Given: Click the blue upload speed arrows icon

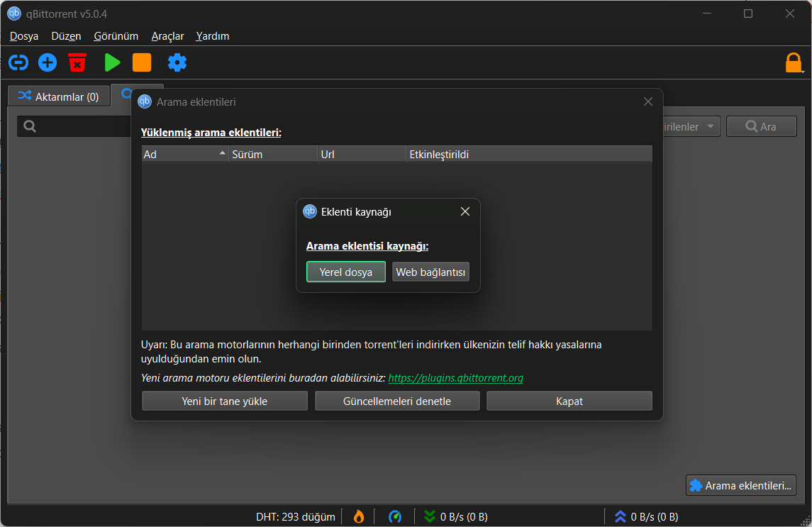Looking at the screenshot, I should coord(620,516).
